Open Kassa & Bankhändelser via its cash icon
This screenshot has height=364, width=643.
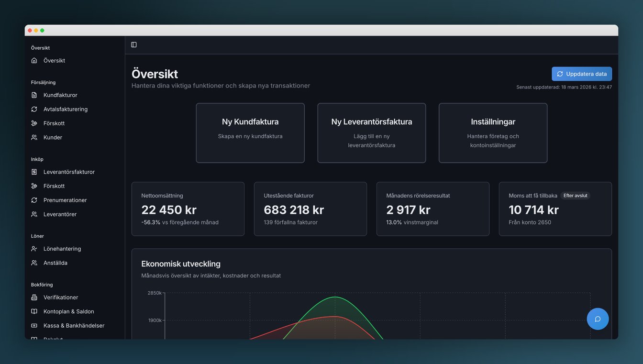point(34,326)
